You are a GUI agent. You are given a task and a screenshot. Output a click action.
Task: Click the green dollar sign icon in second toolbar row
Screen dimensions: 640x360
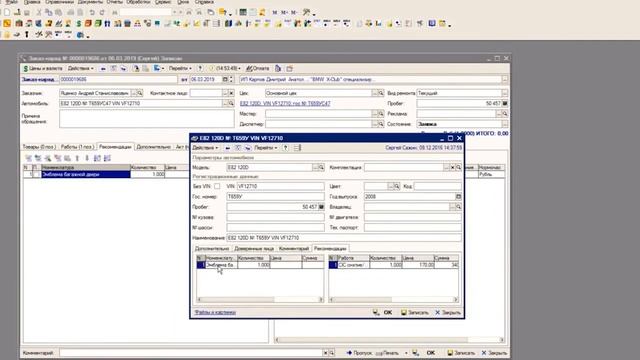coord(78,24)
